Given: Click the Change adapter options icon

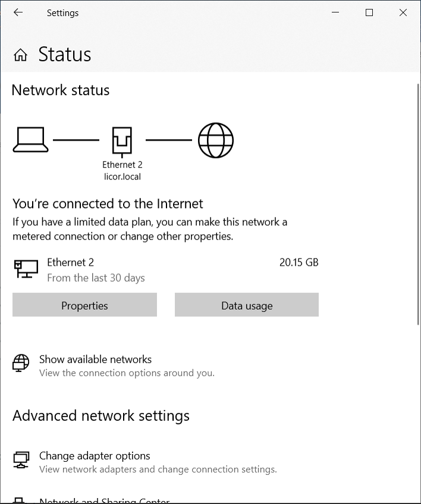Looking at the screenshot, I should pos(21,460).
